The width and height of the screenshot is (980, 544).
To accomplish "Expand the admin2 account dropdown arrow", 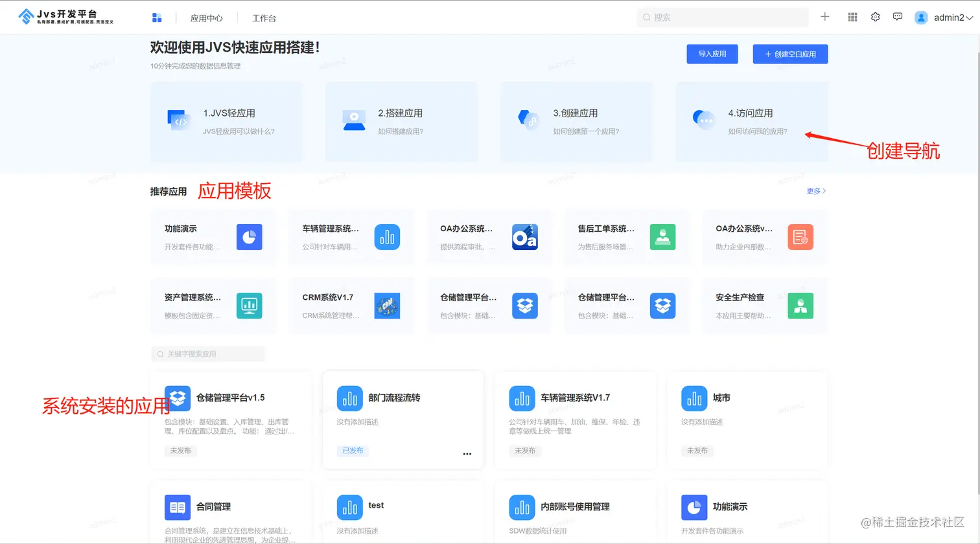I will (x=970, y=18).
